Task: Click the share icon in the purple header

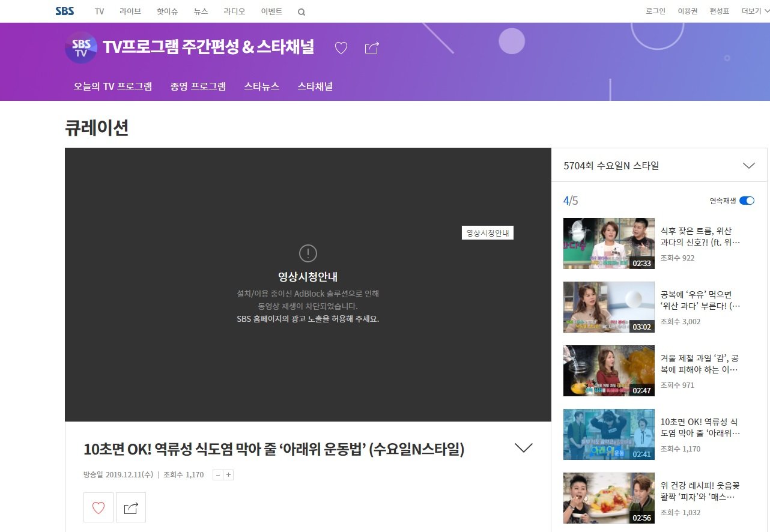Action: click(x=371, y=48)
